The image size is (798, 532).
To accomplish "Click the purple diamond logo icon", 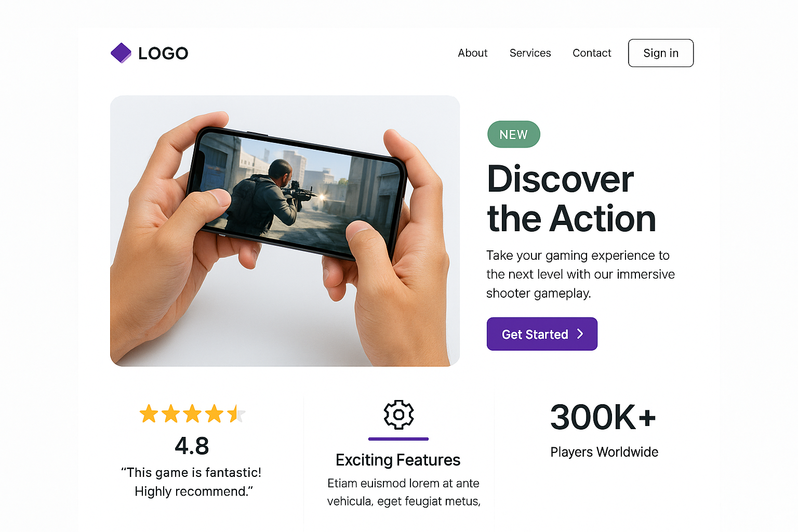I will point(121,53).
